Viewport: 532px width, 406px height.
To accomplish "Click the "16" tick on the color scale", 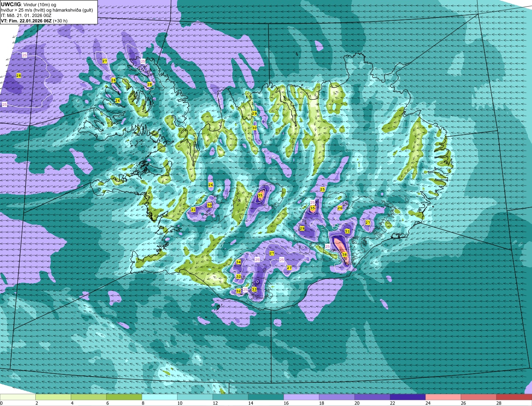I will (287, 403).
